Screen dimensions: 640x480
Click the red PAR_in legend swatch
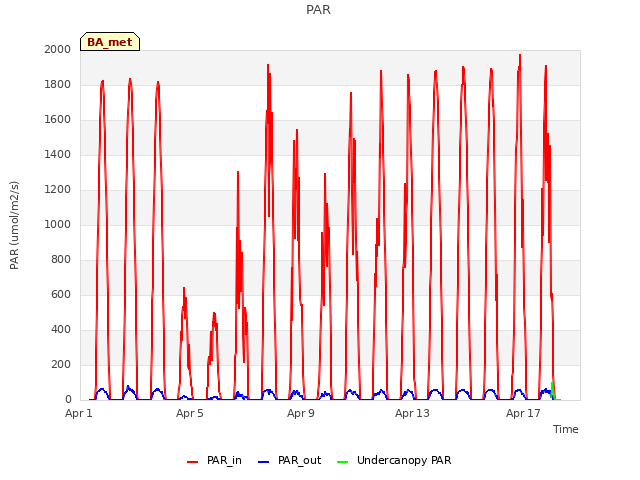[x=192, y=462]
